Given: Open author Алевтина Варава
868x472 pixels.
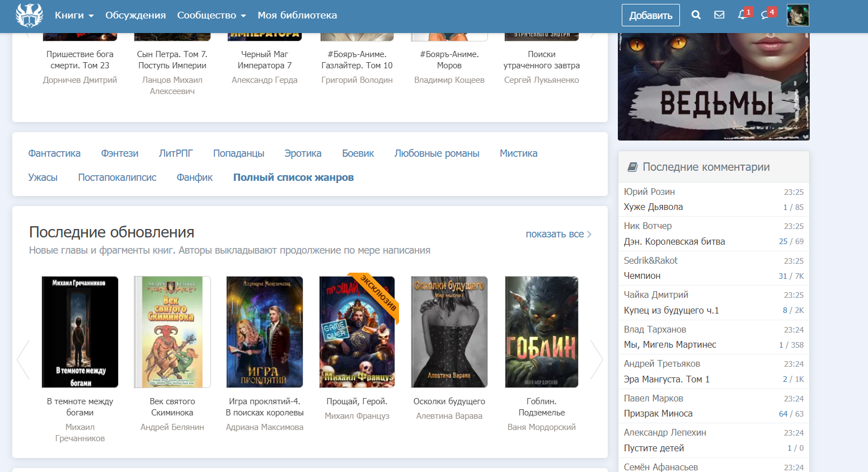Looking at the screenshot, I should [449, 416].
